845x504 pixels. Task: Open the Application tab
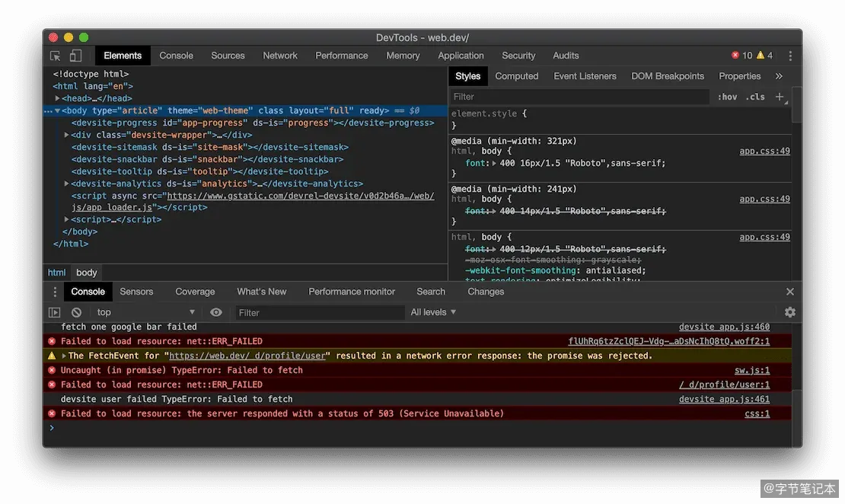pyautogui.click(x=461, y=56)
